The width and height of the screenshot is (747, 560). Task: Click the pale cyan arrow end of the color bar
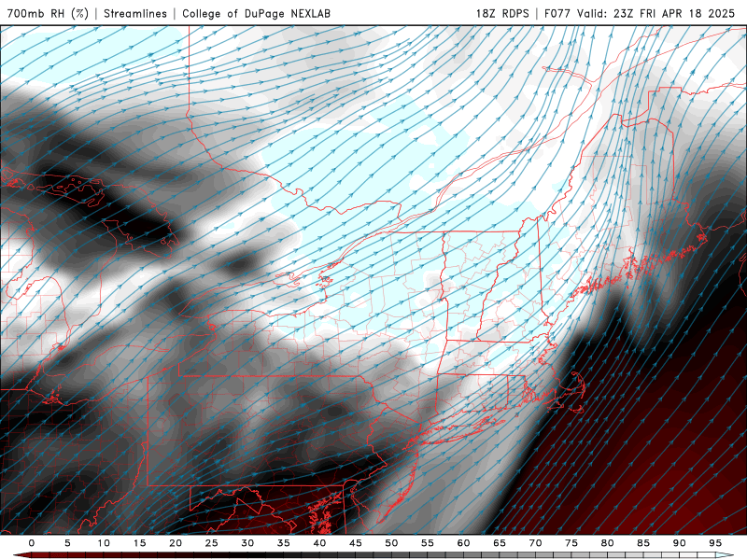tap(726, 555)
